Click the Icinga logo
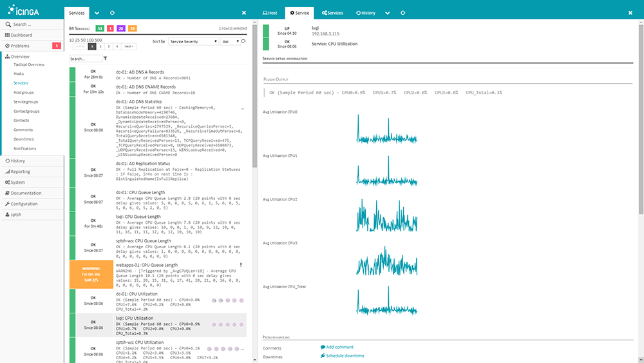The image size is (644, 363). 23,10
